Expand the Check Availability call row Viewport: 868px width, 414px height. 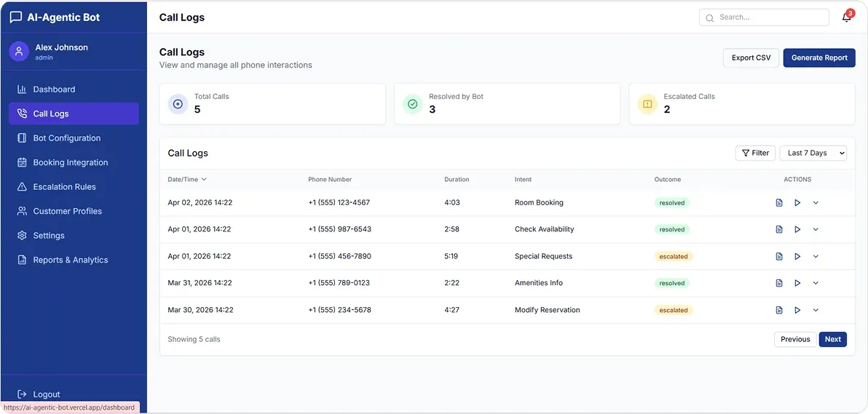tap(816, 229)
